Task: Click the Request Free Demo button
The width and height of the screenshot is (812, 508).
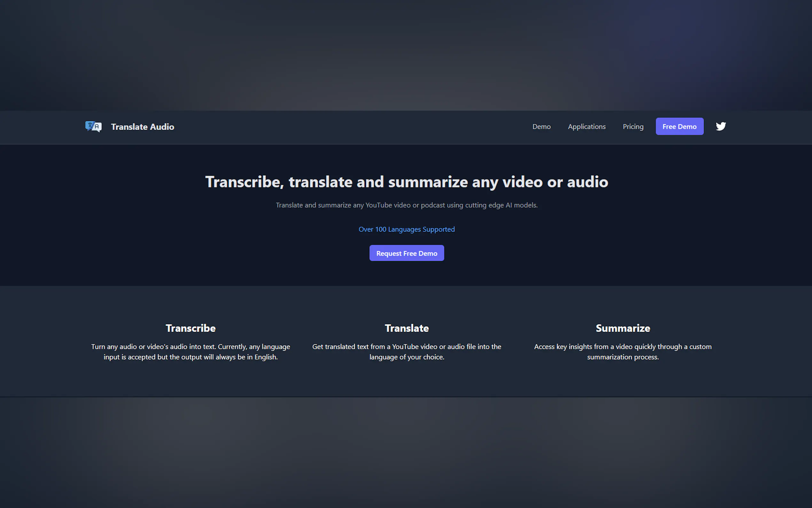Action: tap(407, 253)
